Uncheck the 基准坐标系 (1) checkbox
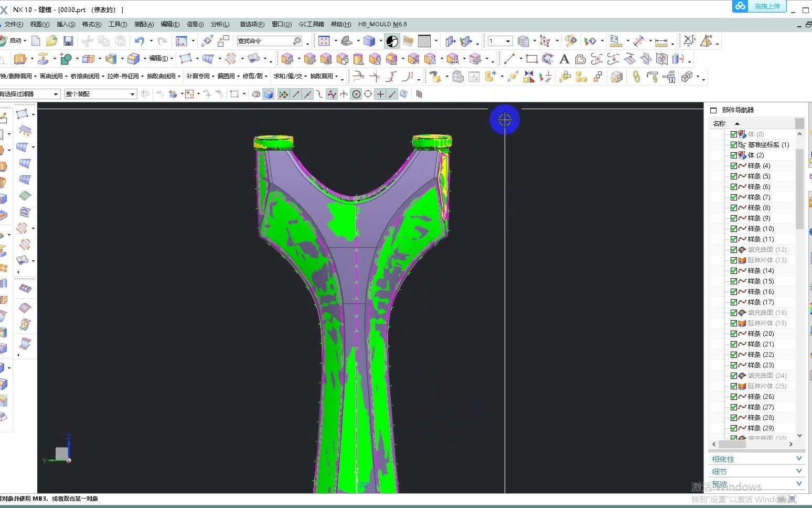 pos(734,145)
